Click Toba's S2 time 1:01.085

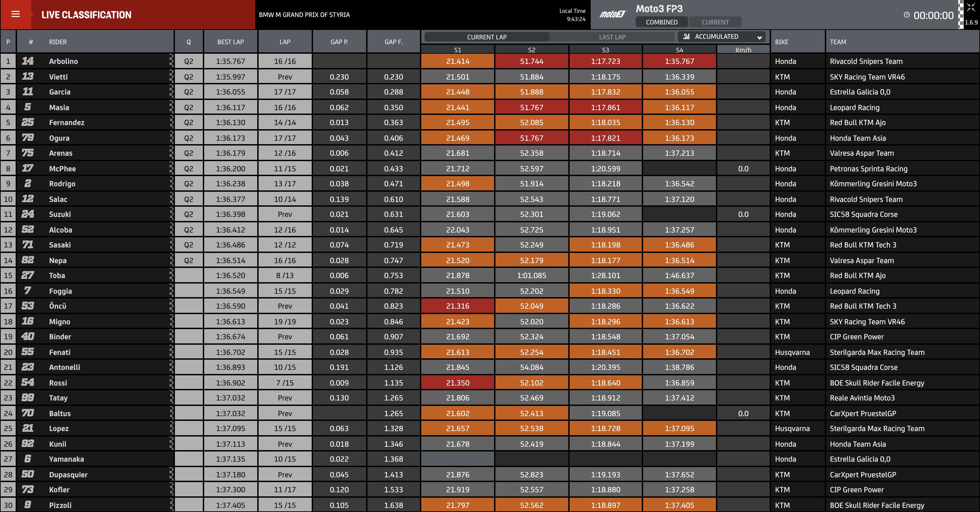(532, 276)
